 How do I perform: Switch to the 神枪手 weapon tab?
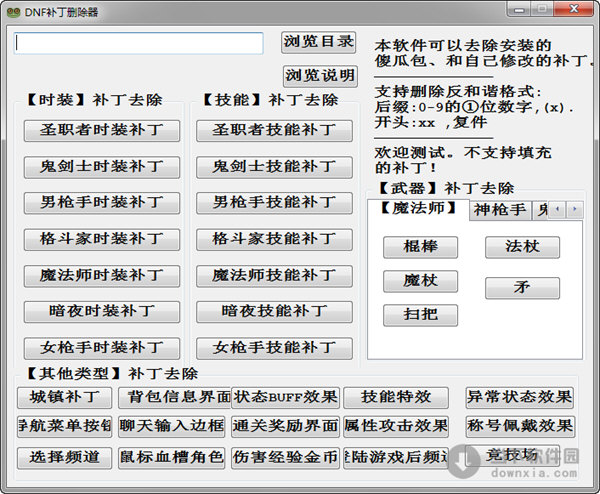500,210
